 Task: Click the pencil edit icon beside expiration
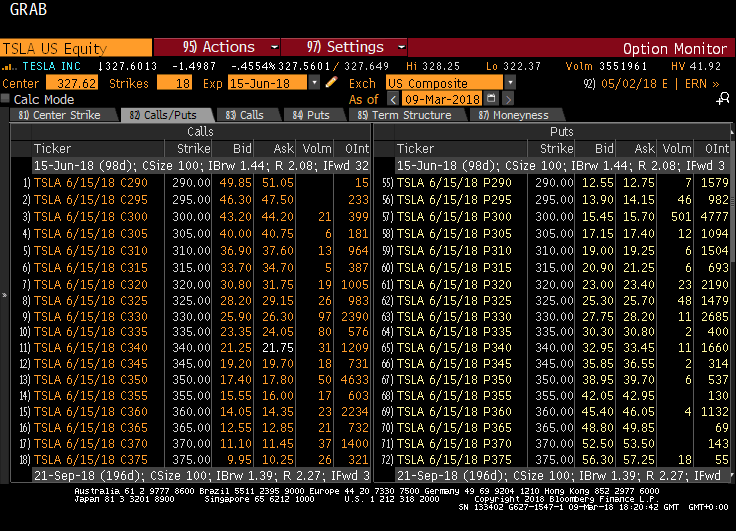click(x=332, y=83)
